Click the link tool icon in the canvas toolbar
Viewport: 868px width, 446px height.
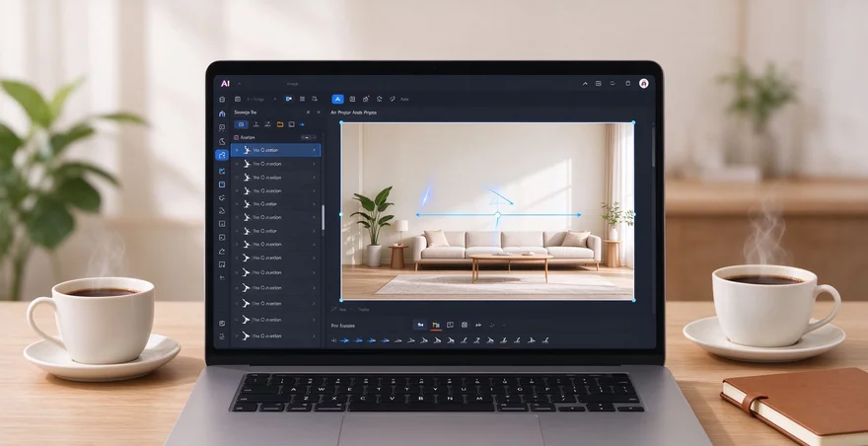coord(393,100)
